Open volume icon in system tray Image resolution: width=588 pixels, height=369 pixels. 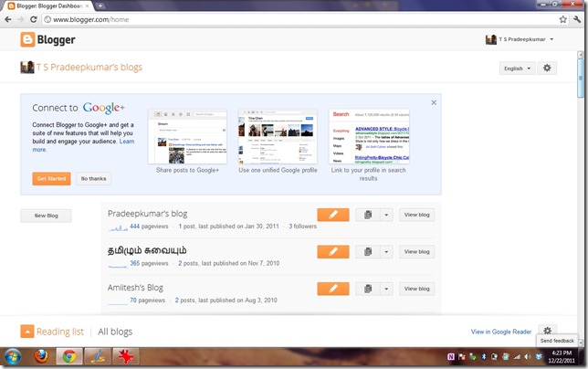(x=528, y=356)
